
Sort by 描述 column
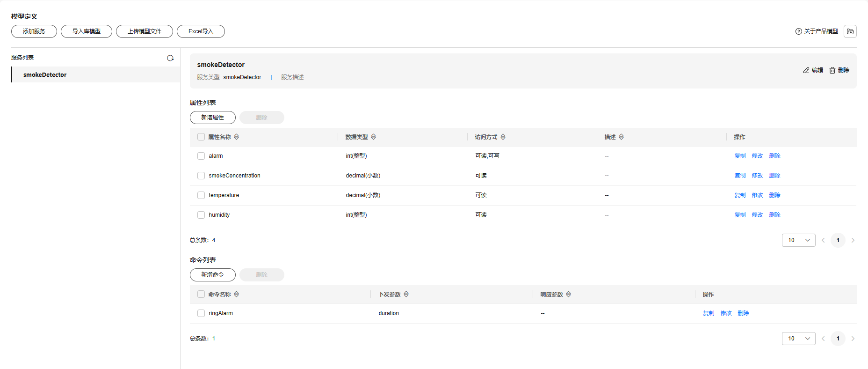coord(622,137)
